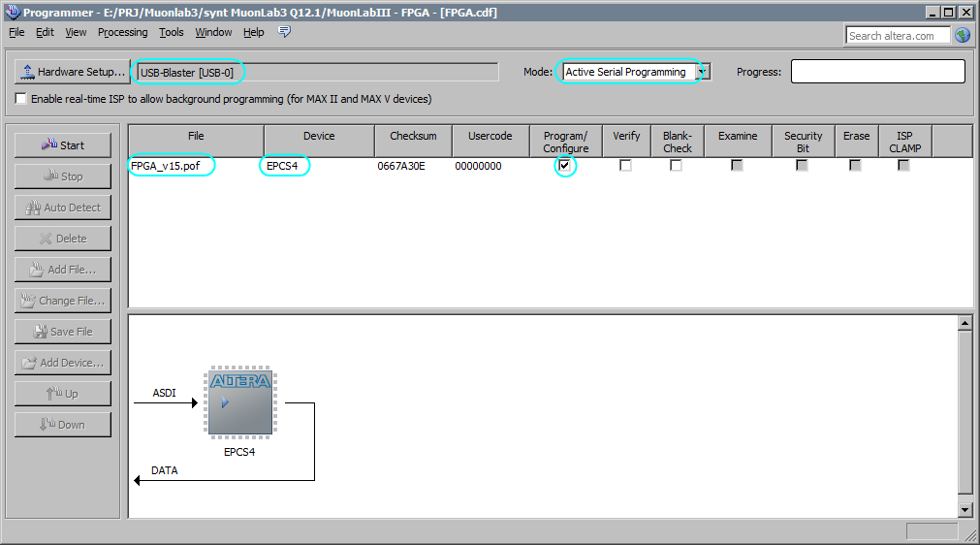
Task: Click Auto Detect button
Action: tap(63, 208)
